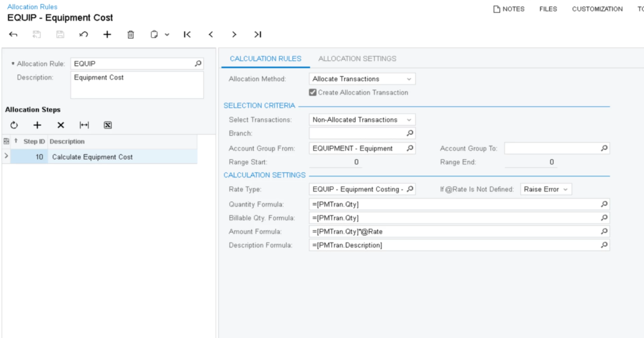This screenshot has height=338, width=644.
Task: Refresh the Allocation Steps grid
Action: (x=14, y=125)
